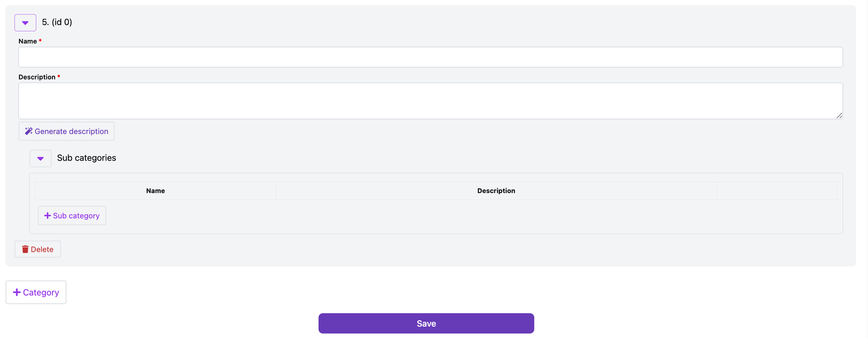Click the Description textarea resize handle
Viewport: 868px width, 339px height.
(839, 115)
